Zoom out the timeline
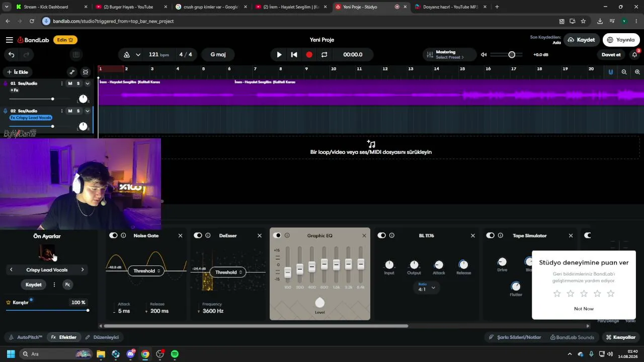The height and width of the screenshot is (362, 644). [624, 72]
